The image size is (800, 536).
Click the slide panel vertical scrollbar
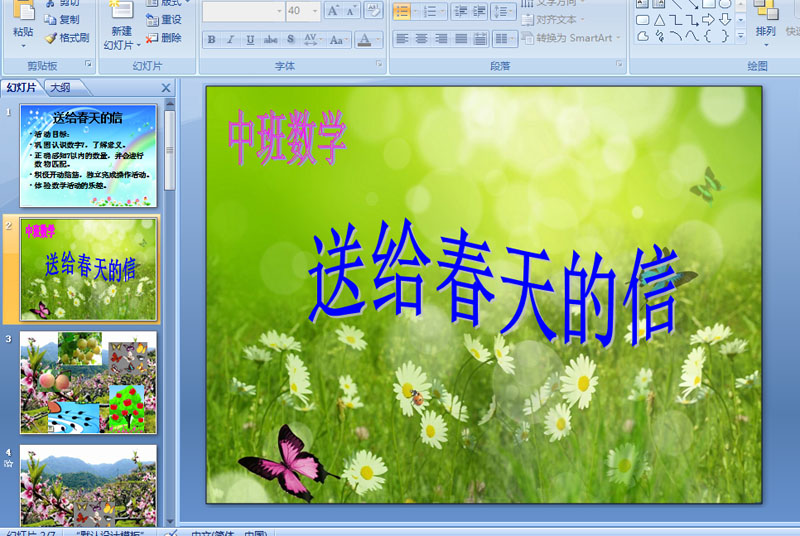click(170, 313)
